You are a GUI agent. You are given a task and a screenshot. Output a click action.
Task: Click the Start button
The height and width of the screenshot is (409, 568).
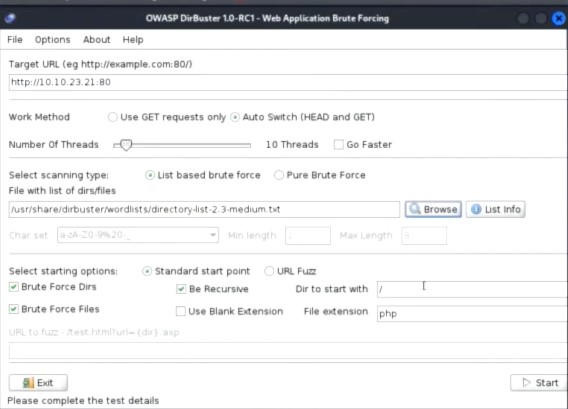tap(539, 383)
